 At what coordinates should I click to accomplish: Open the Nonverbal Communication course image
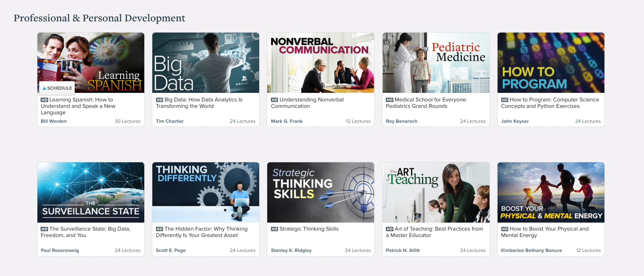point(321,63)
